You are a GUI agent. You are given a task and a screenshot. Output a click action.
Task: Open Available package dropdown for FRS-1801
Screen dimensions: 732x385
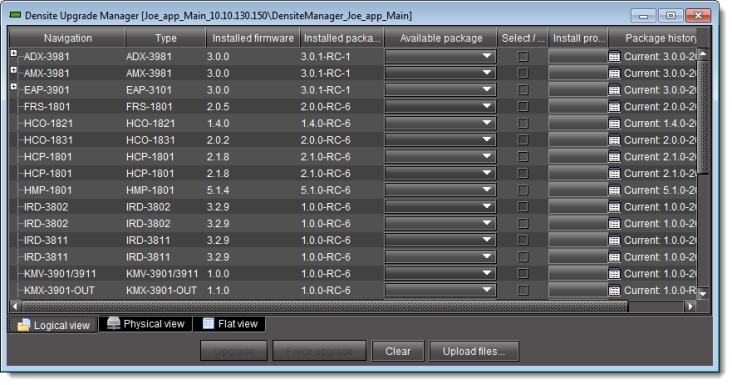440,107
